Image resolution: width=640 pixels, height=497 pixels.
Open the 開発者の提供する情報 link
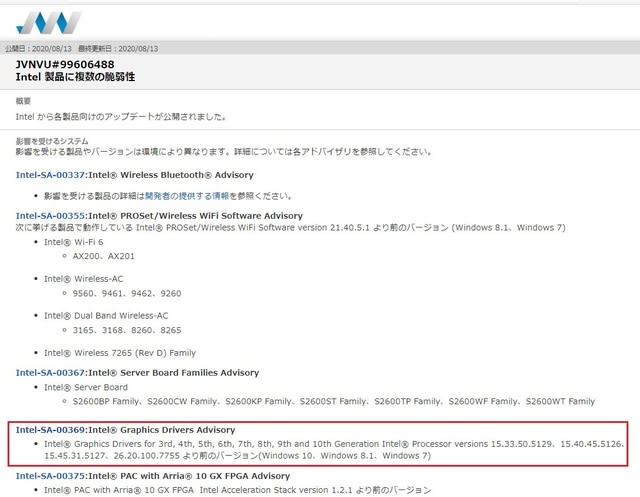[x=187, y=196]
